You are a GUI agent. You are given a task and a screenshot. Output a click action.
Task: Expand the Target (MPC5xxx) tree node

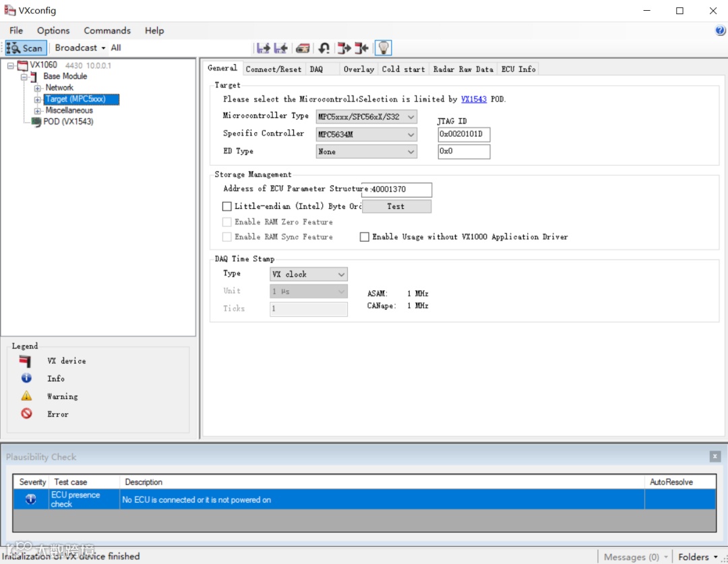point(37,99)
